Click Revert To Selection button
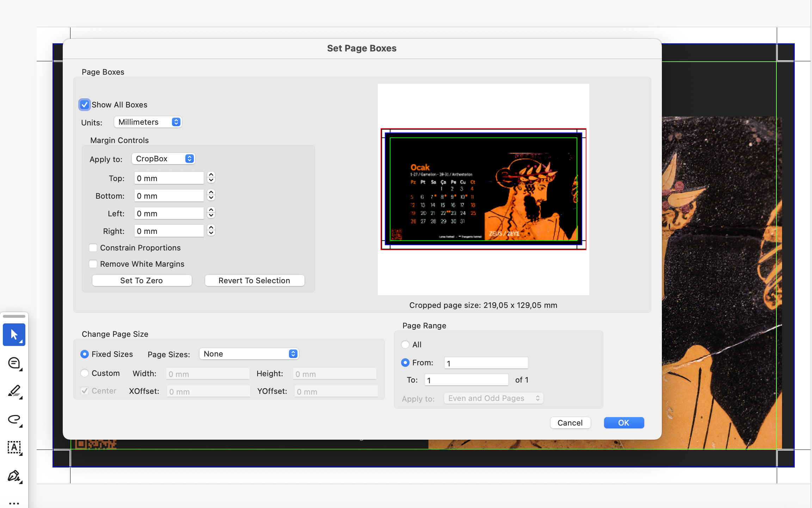812x508 pixels. tap(254, 280)
